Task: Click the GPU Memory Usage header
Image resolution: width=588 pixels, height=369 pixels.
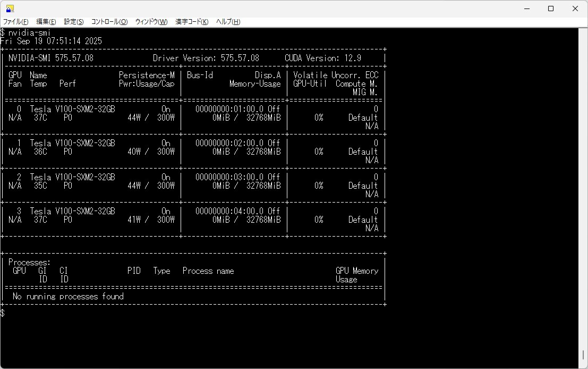Action: coord(357,275)
